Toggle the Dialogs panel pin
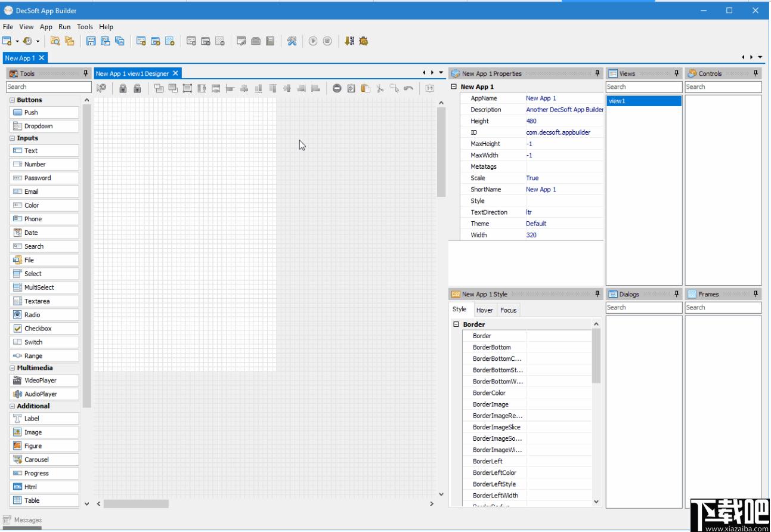The height and width of the screenshot is (532, 771). [x=677, y=294]
